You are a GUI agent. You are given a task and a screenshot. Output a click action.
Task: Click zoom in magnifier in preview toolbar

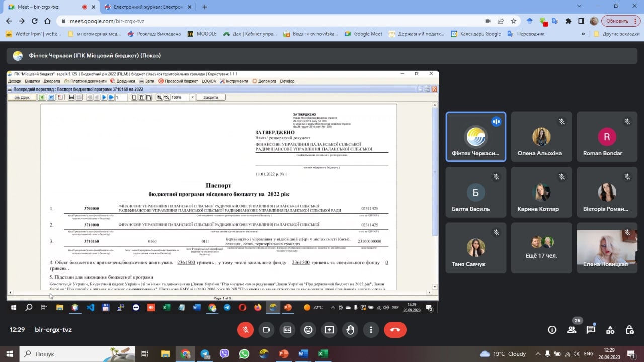(159, 97)
